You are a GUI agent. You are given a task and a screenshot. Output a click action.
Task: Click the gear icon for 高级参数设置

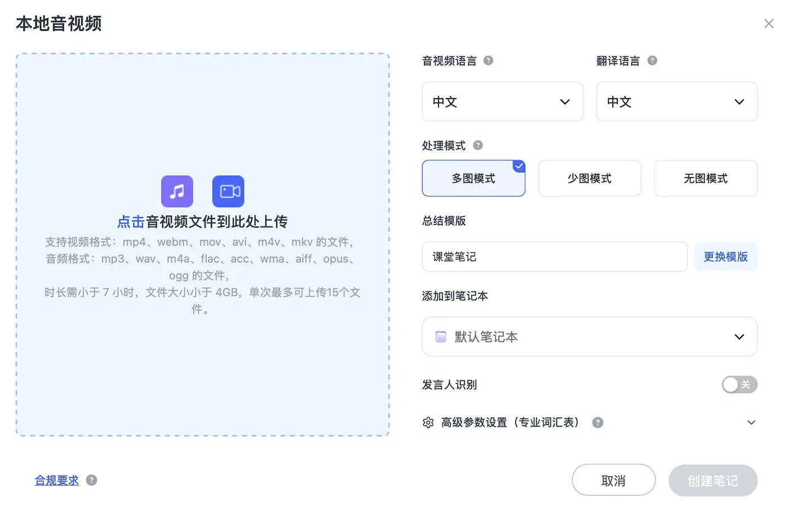click(x=428, y=423)
